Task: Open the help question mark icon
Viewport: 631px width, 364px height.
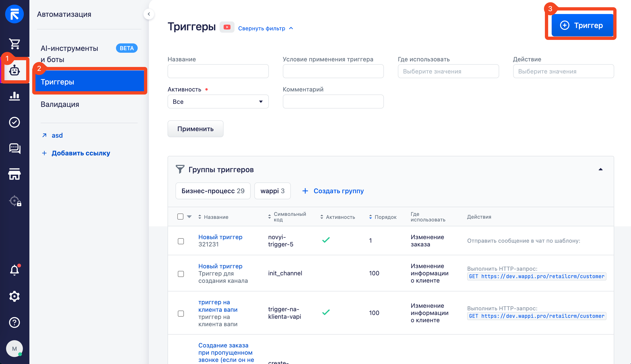Action: pos(14,322)
